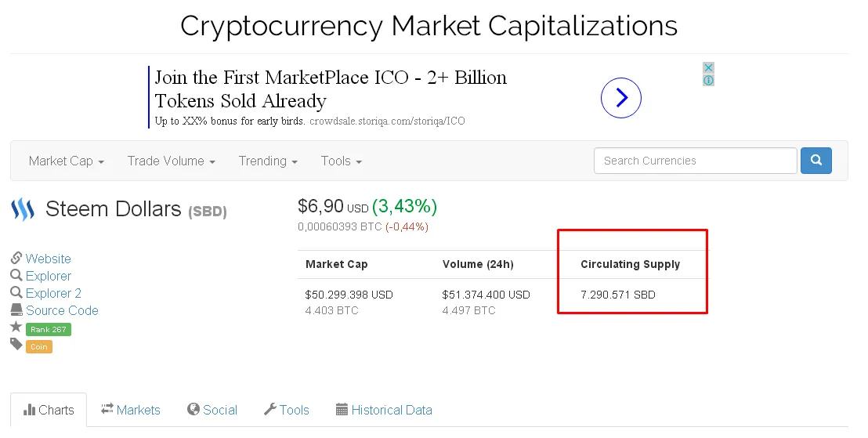Open the Source Code link
868x438 pixels.
pyautogui.click(x=62, y=310)
